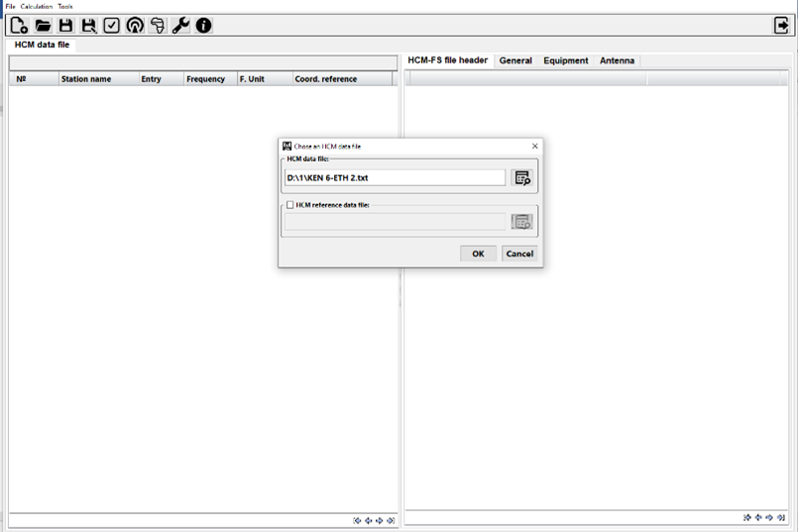Screen dimensions: 798x532
Task: Select the HCM data file tab
Action: [42, 45]
